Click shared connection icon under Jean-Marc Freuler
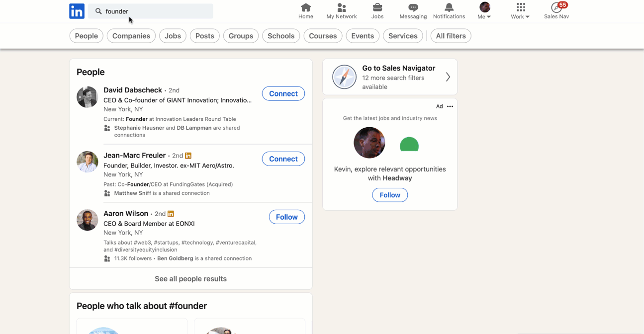 point(107,193)
